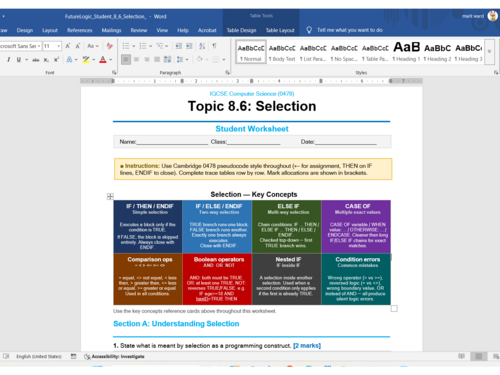Apply a numbered list
Viewport: 500px width, 375px height.
point(143,46)
